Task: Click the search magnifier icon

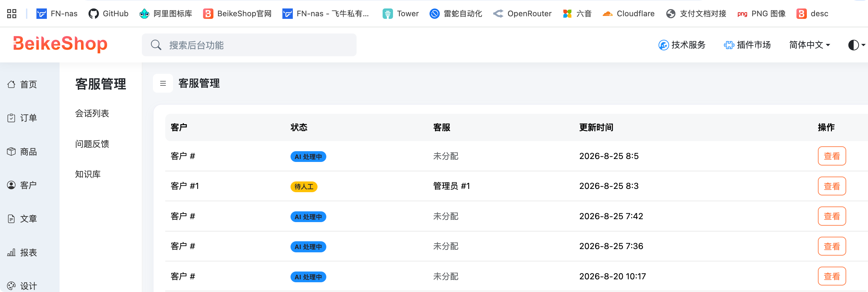Action: (x=156, y=45)
